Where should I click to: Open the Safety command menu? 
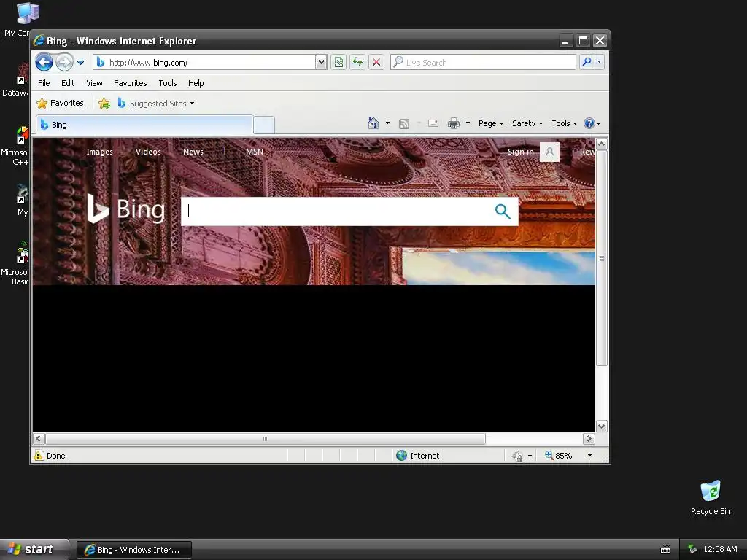pos(527,123)
